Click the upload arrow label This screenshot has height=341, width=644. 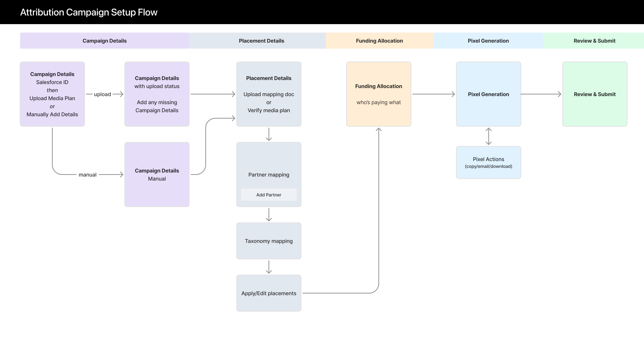102,94
